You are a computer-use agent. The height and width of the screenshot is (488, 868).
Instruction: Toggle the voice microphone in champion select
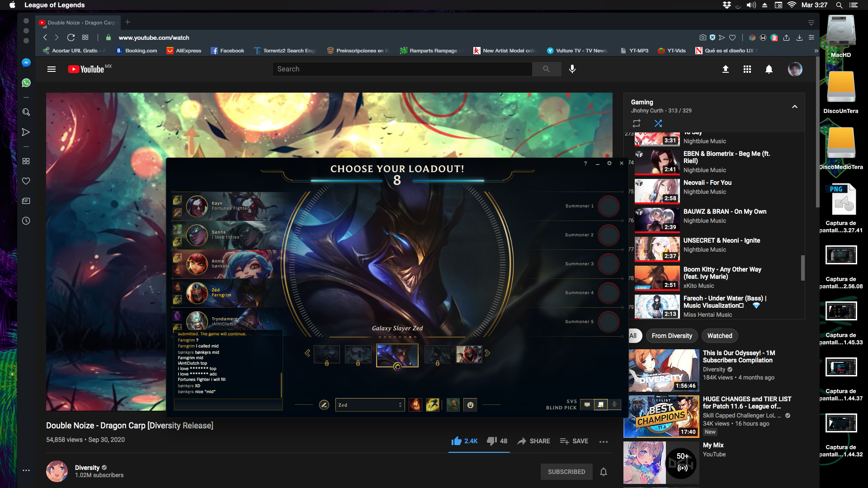pyautogui.click(x=614, y=404)
